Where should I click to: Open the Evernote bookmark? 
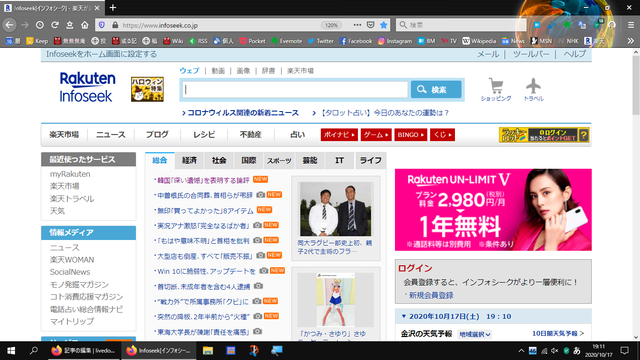(287, 41)
